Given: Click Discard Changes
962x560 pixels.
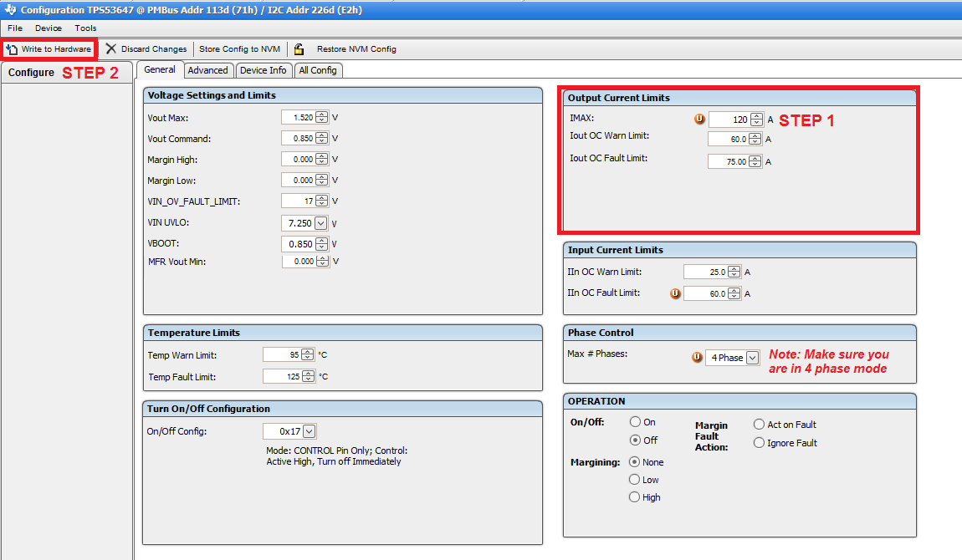Looking at the screenshot, I should click(x=146, y=49).
